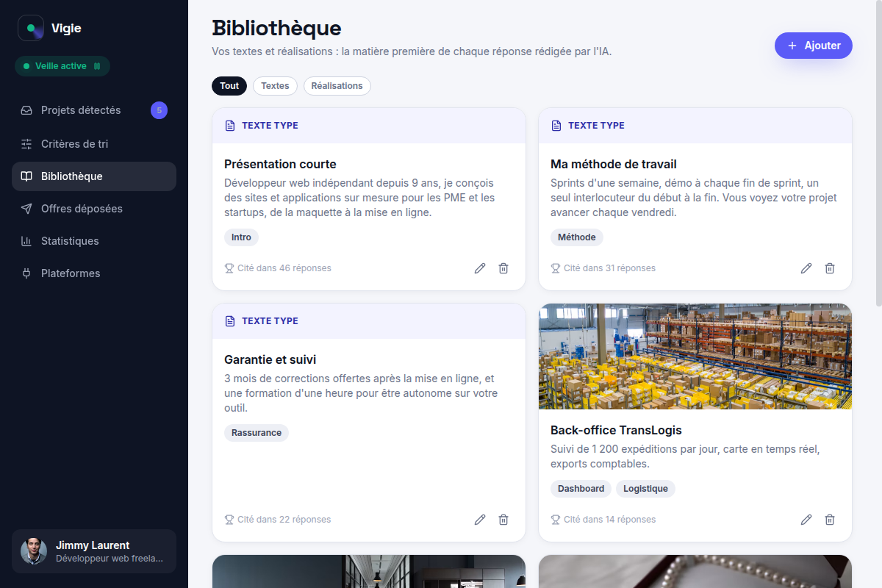
Task: Edit the Back-office TransLogis card
Action: (x=806, y=520)
